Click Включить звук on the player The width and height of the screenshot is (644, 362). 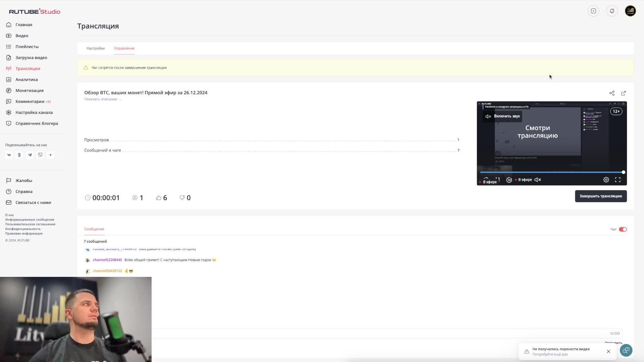tap(502, 116)
